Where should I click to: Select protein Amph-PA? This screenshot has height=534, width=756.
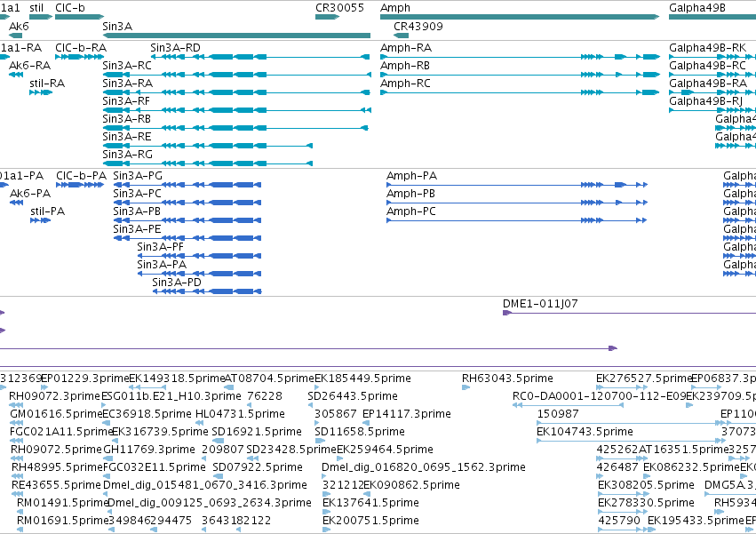pyautogui.click(x=411, y=176)
